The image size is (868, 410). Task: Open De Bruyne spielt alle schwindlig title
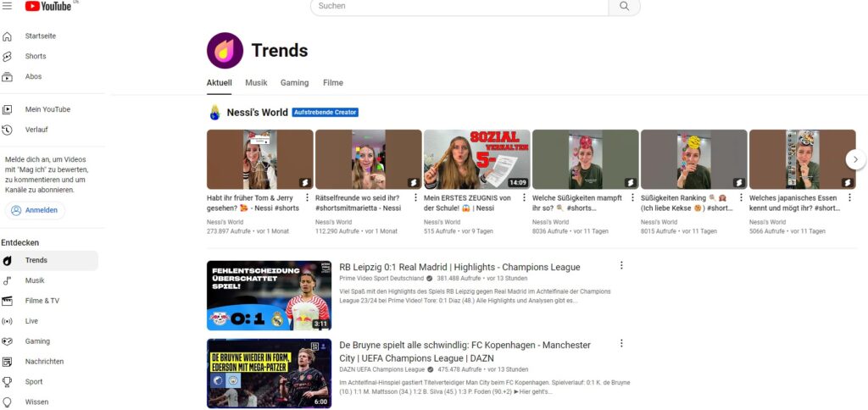pos(465,352)
